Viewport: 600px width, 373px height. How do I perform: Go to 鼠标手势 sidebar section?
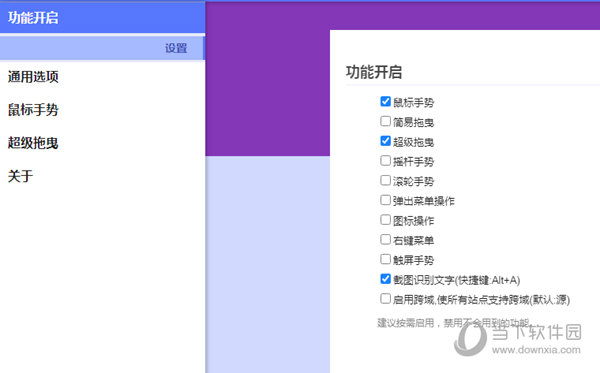[33, 110]
